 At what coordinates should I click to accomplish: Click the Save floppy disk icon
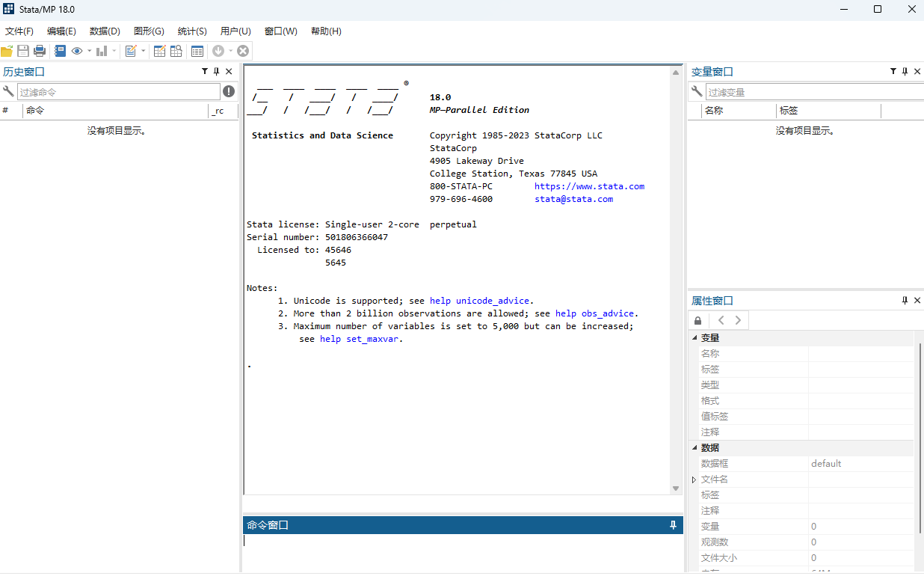(23, 51)
